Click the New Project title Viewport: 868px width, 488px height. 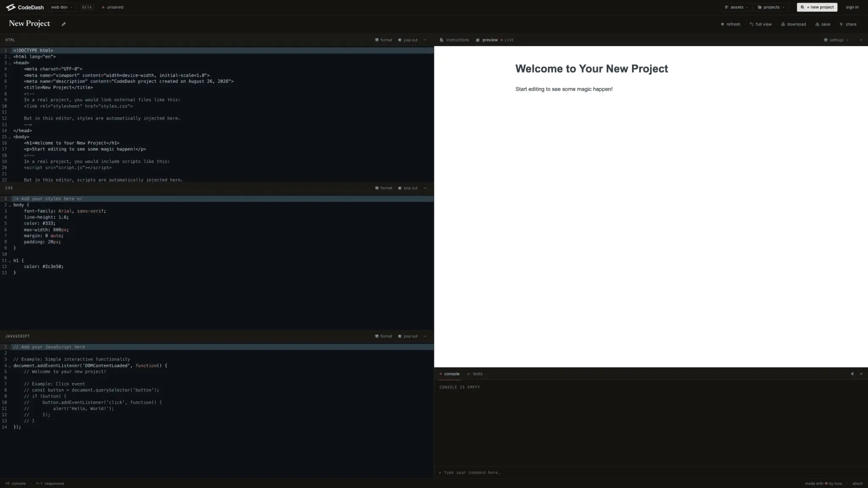point(29,24)
